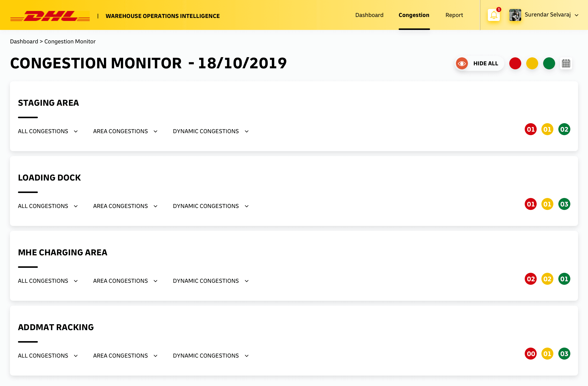Click the Loading Dock heading
Image resolution: width=588 pixels, height=386 pixels.
coord(49,178)
